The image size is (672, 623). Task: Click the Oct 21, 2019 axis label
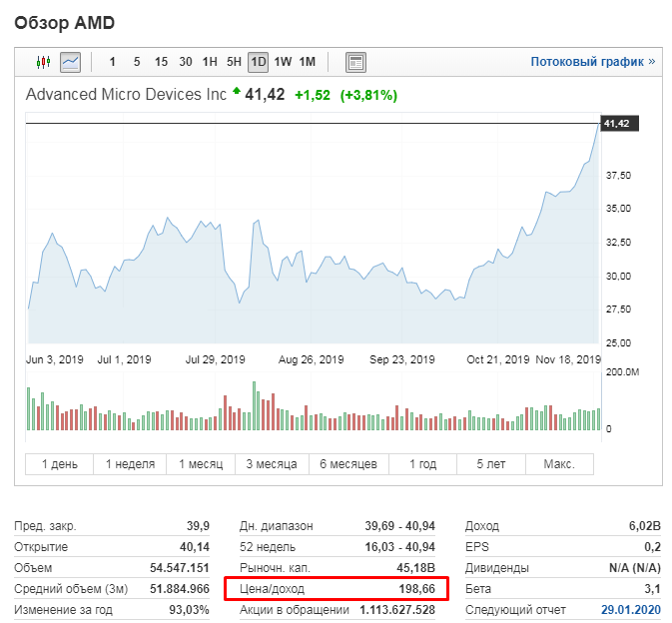(x=498, y=359)
